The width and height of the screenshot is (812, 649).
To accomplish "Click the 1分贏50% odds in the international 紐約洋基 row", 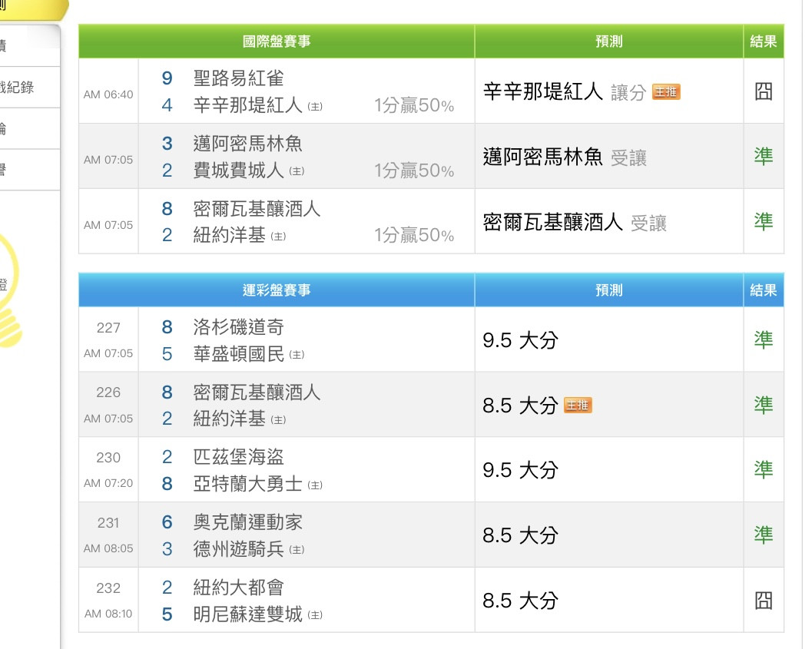I will [x=414, y=236].
